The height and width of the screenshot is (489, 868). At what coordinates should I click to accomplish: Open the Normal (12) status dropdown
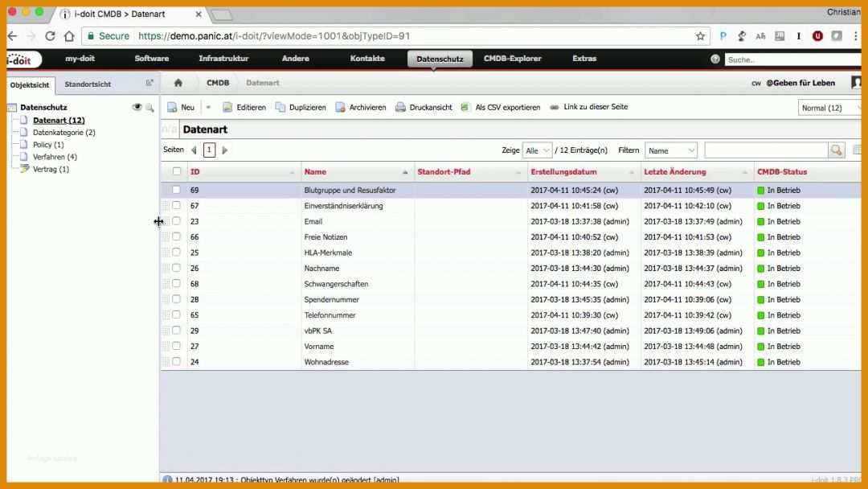(x=829, y=108)
